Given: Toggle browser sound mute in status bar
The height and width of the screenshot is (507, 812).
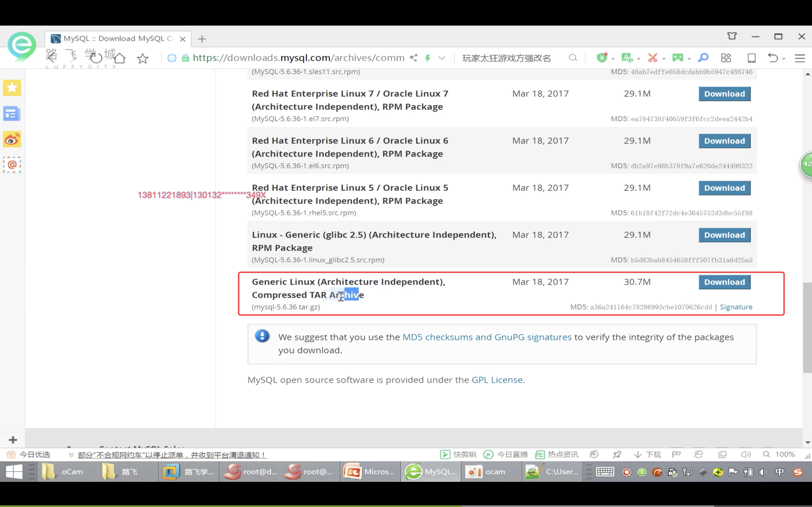Looking at the screenshot, I should point(746,454).
